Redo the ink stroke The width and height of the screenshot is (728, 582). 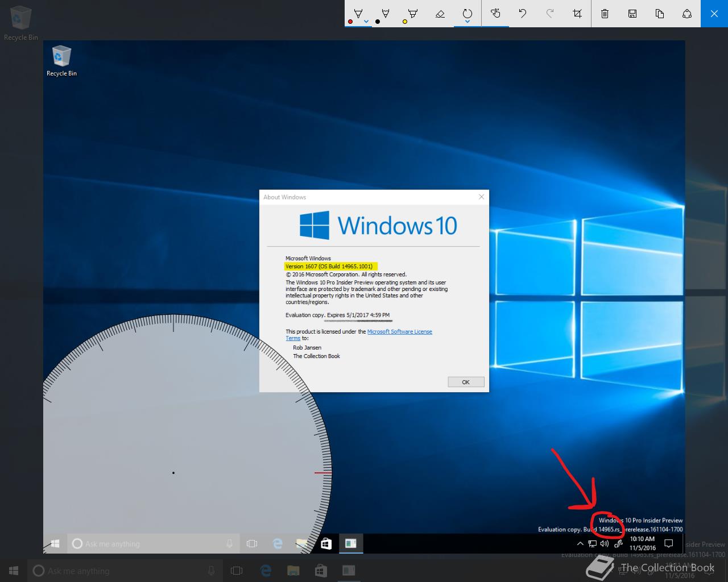[550, 13]
